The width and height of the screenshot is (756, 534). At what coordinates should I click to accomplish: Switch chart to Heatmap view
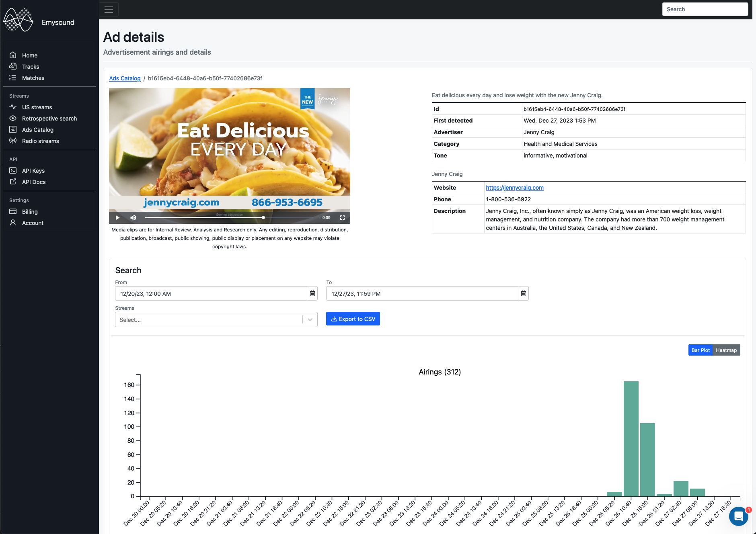(726, 350)
